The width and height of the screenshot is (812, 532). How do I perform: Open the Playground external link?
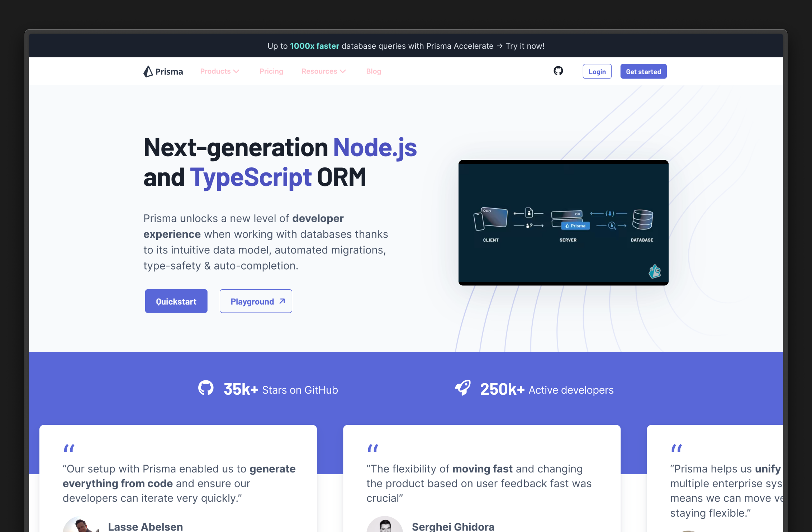click(256, 301)
